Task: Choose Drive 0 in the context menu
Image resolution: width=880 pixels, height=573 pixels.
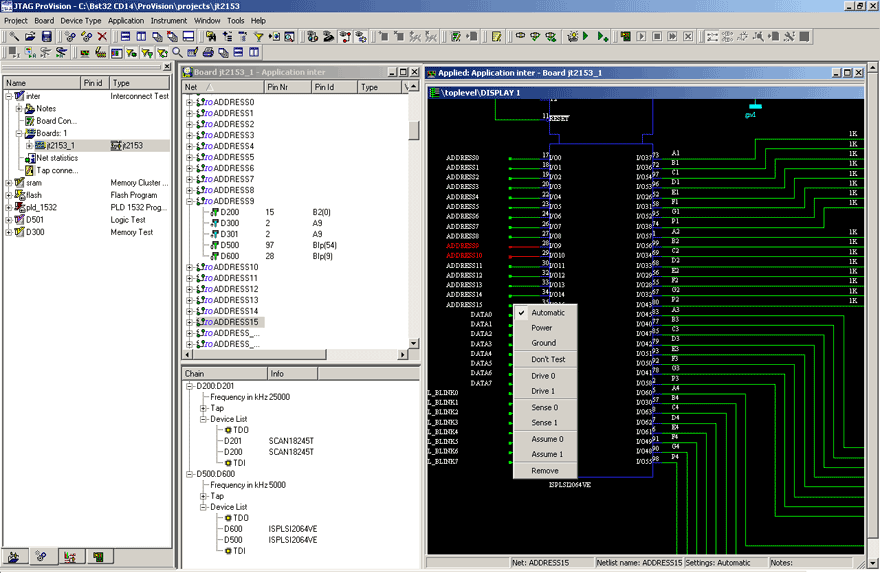Action: [543, 375]
